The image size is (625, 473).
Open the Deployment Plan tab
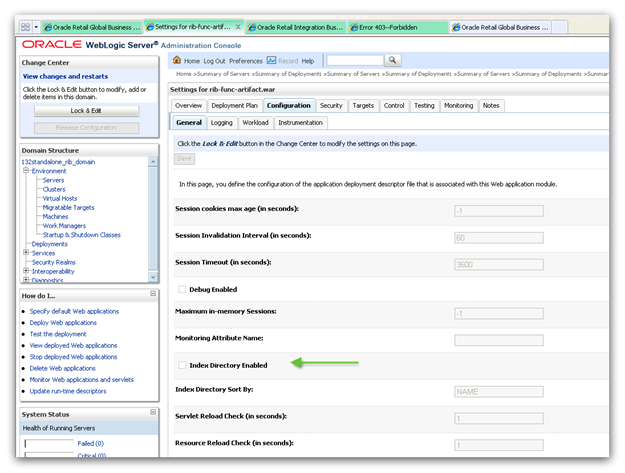(x=234, y=106)
